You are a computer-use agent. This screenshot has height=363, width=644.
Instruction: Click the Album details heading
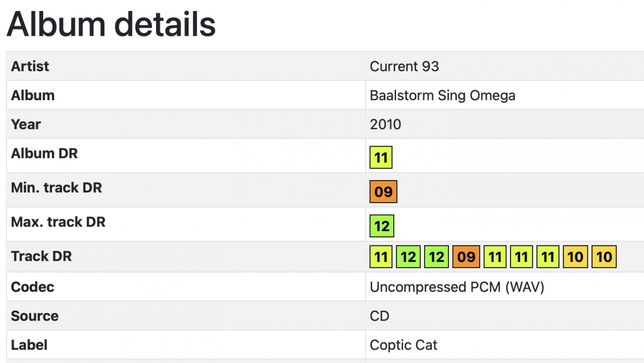click(111, 24)
